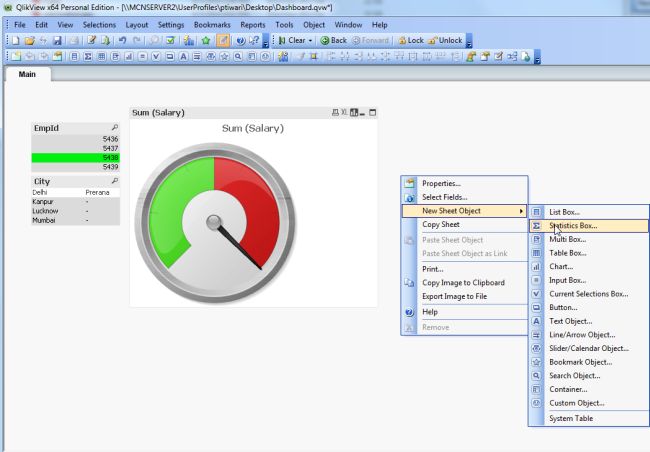Click the green star Add Bookmark icon
This screenshot has width=650, height=452.
[x=206, y=41]
